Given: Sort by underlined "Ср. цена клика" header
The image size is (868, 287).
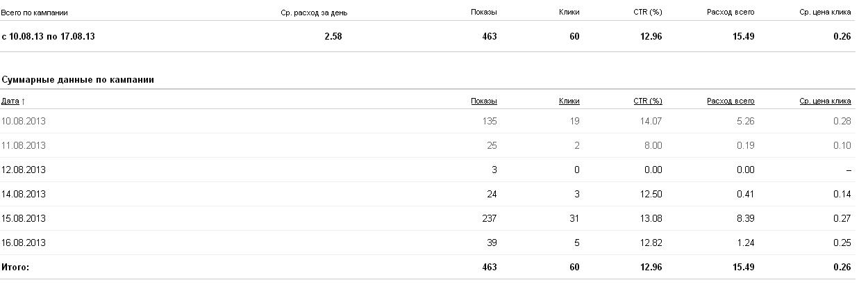Looking at the screenshot, I should pos(825,101).
